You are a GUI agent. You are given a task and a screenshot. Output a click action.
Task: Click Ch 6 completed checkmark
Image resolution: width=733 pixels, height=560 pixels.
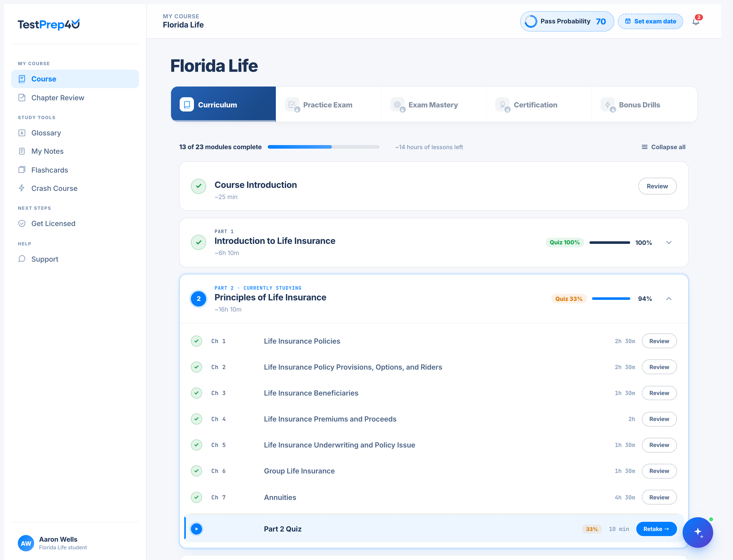pos(196,471)
